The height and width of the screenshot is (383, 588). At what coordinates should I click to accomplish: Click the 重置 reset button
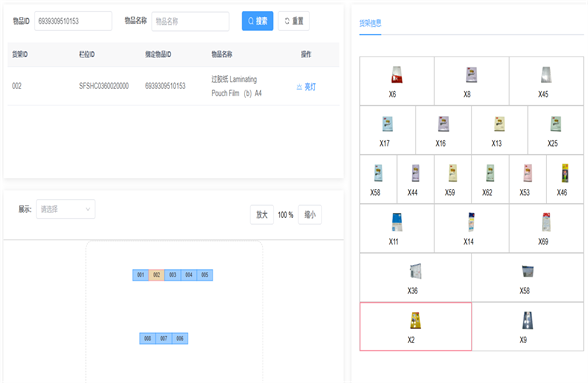coord(294,21)
